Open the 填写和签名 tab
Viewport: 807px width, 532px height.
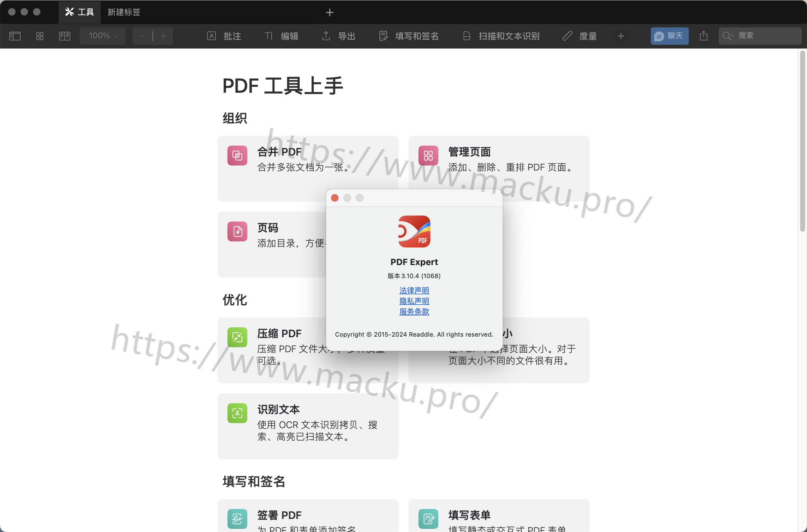[409, 36]
